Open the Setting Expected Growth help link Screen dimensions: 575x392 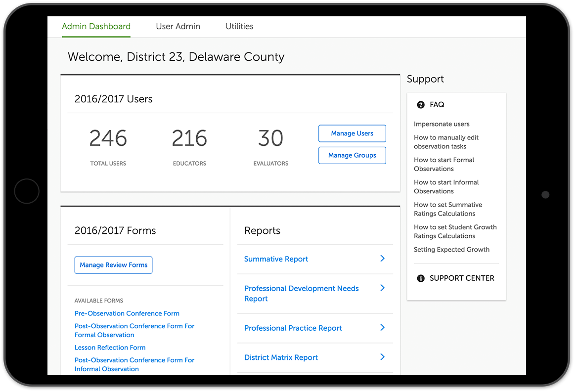(x=451, y=250)
